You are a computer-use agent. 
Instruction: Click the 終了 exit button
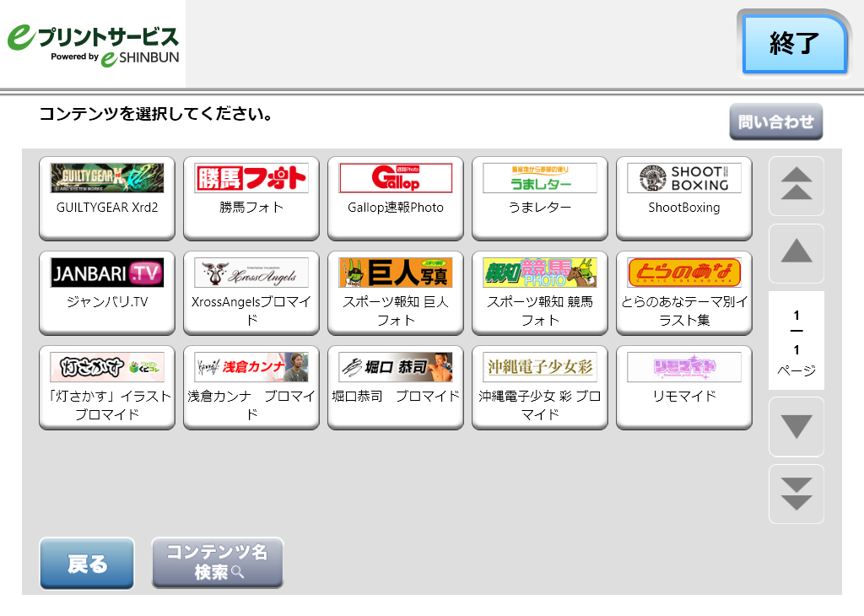coord(794,44)
